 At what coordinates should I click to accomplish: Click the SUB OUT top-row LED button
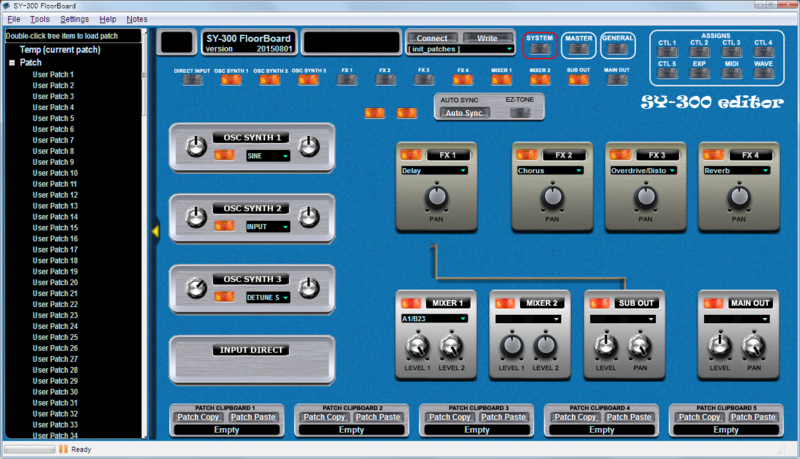578,80
